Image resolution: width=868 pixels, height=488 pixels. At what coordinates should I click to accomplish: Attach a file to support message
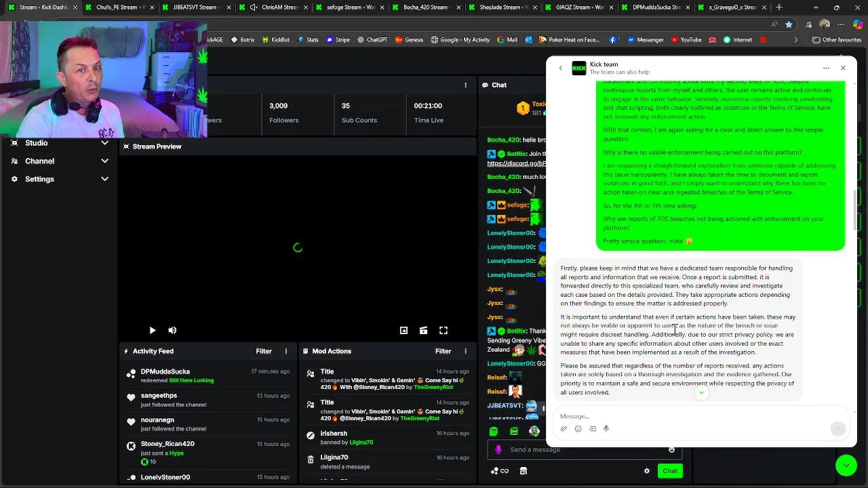point(564,428)
